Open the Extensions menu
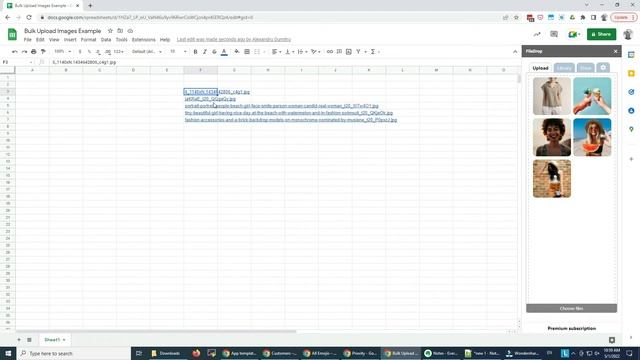The height and width of the screenshot is (360, 640). pos(144,40)
